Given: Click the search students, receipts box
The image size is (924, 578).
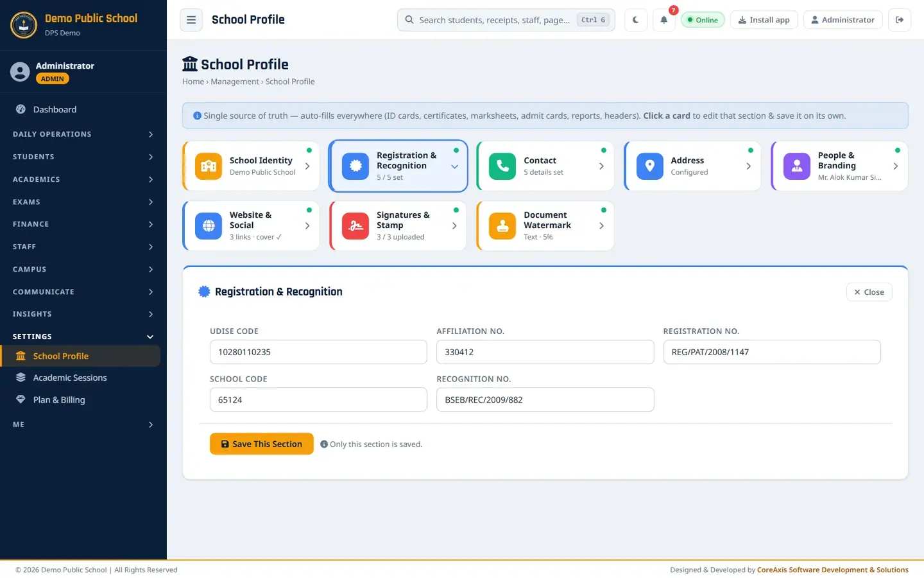Looking at the screenshot, I should pyautogui.click(x=506, y=20).
